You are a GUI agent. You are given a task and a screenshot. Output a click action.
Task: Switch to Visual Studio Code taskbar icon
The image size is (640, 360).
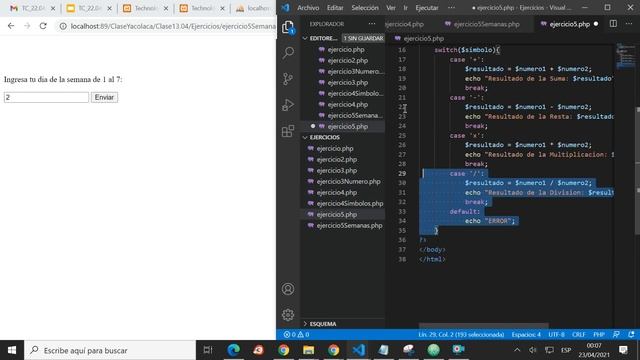pyautogui.click(x=358, y=350)
